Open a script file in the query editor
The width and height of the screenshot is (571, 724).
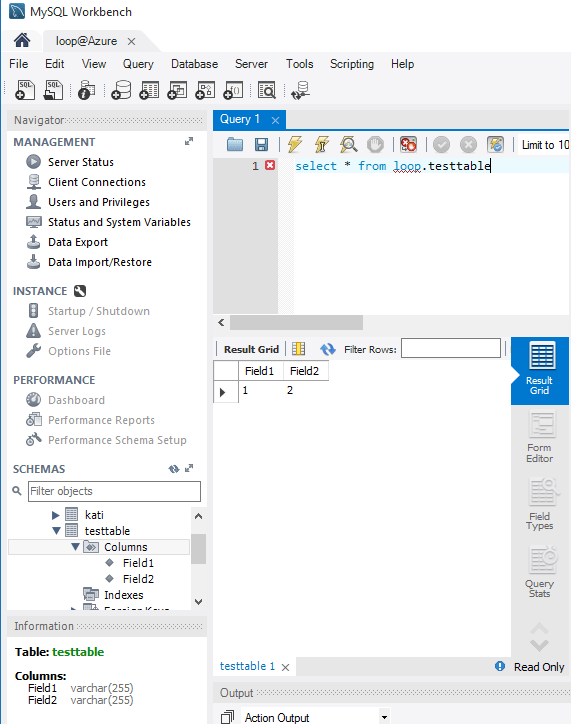point(235,145)
